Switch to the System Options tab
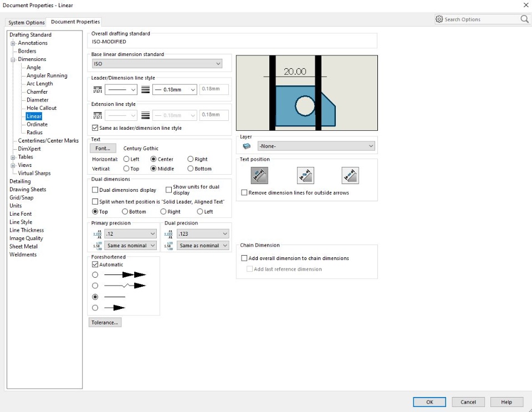The image size is (532, 412). 27,22
